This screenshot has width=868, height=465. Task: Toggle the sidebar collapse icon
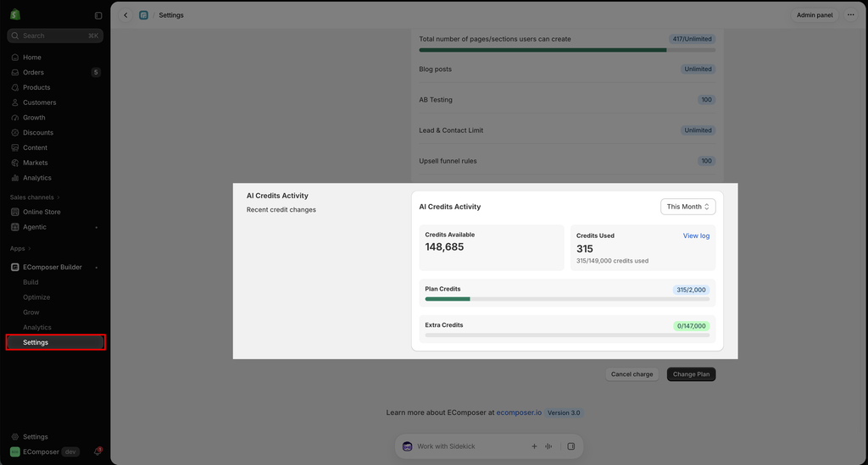click(x=98, y=15)
